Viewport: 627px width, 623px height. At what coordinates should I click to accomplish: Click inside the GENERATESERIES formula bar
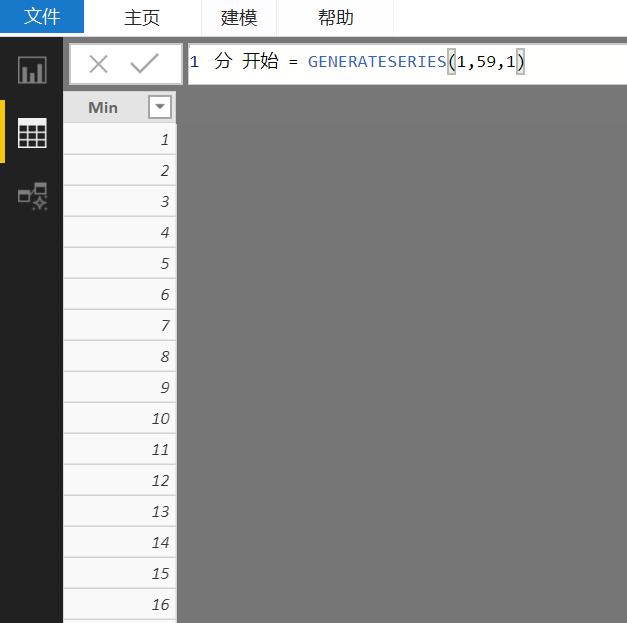tap(407, 64)
